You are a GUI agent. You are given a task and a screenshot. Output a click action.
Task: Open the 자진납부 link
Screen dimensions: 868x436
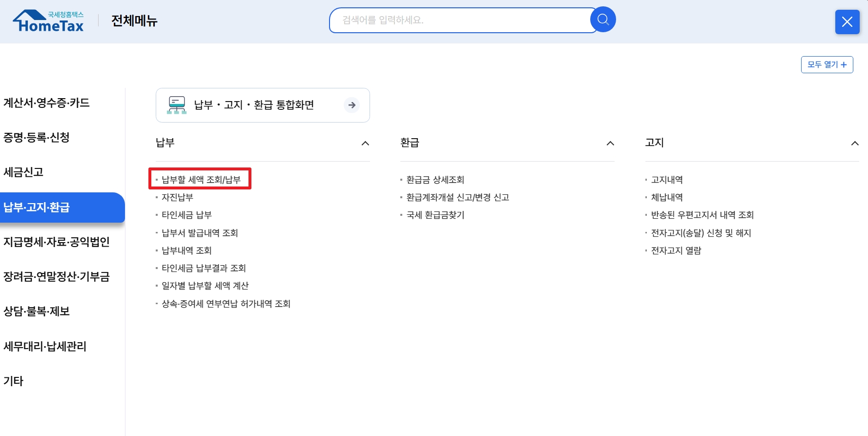coord(177,197)
